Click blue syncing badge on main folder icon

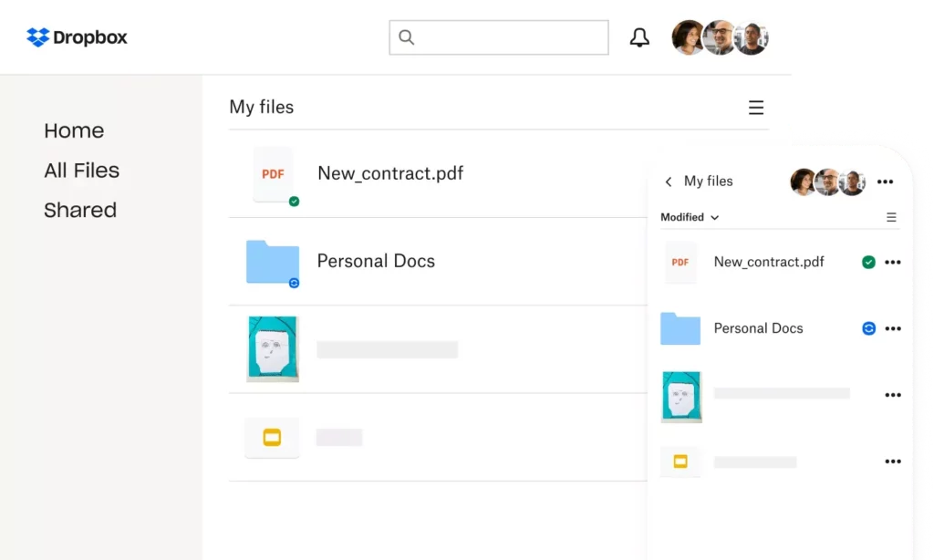(x=294, y=283)
